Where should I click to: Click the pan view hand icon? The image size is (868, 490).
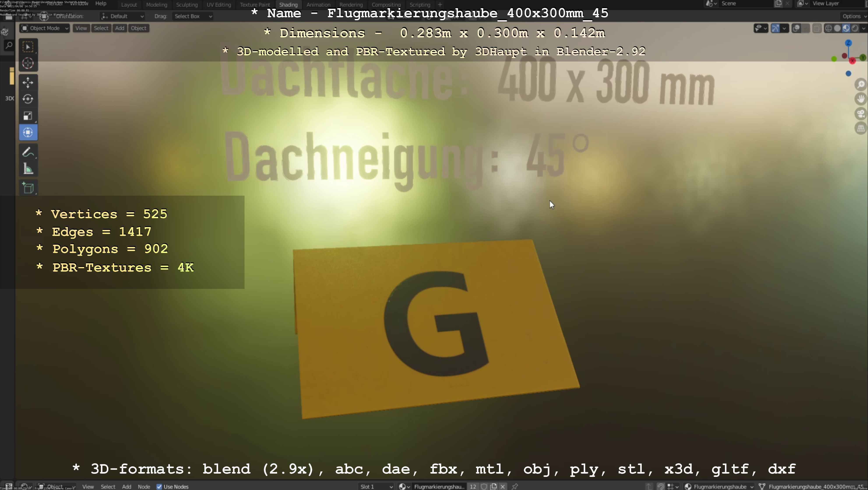pos(861,99)
